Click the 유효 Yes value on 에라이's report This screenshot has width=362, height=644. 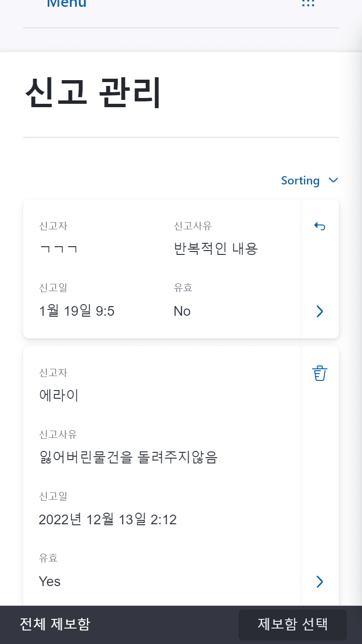point(49,581)
